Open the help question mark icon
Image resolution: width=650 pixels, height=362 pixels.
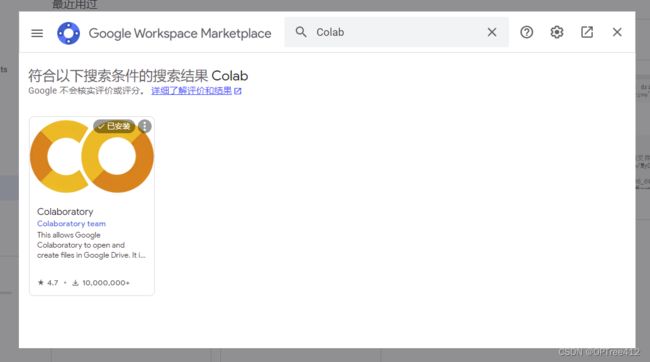pos(526,32)
